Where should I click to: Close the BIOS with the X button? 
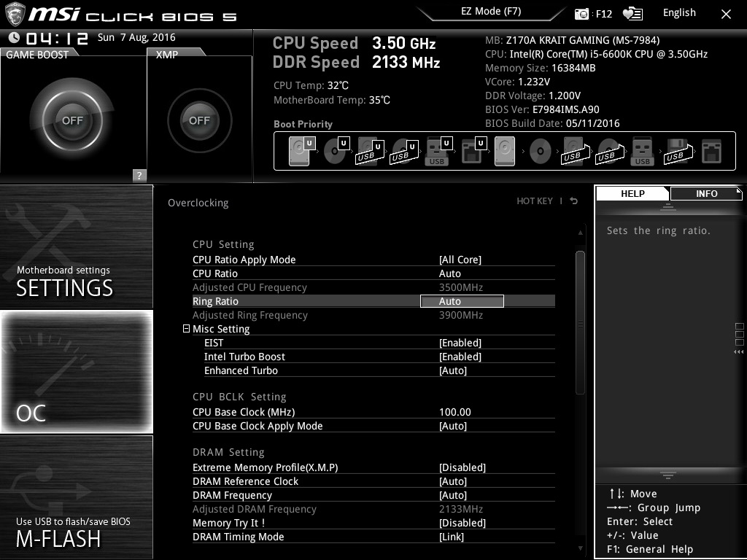(726, 15)
